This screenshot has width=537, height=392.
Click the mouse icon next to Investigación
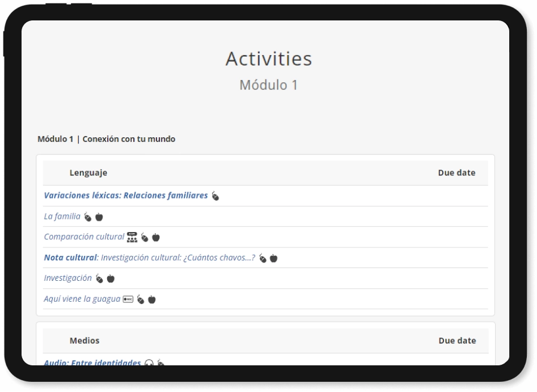tap(99, 278)
